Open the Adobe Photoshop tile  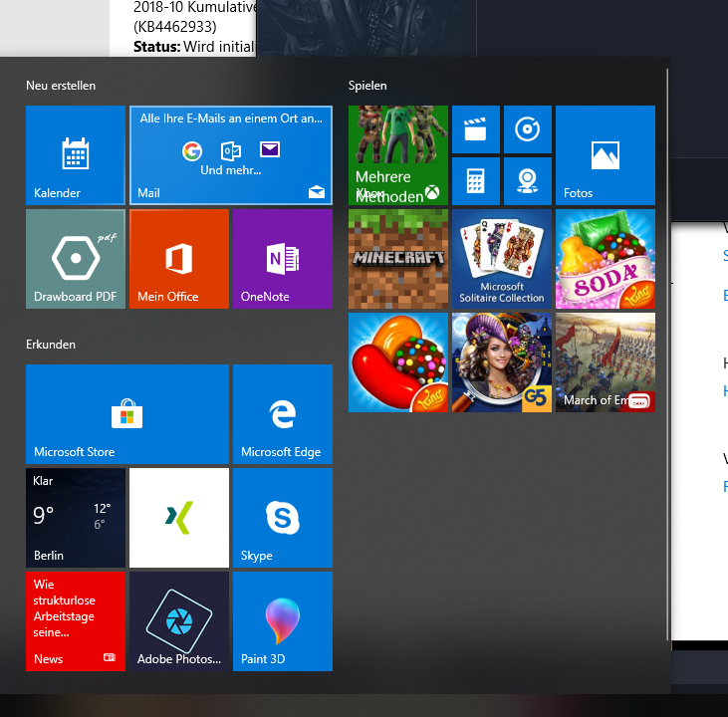tap(179, 621)
